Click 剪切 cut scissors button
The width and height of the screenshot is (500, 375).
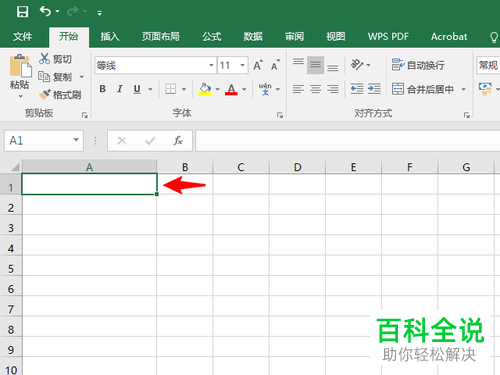[x=55, y=59]
